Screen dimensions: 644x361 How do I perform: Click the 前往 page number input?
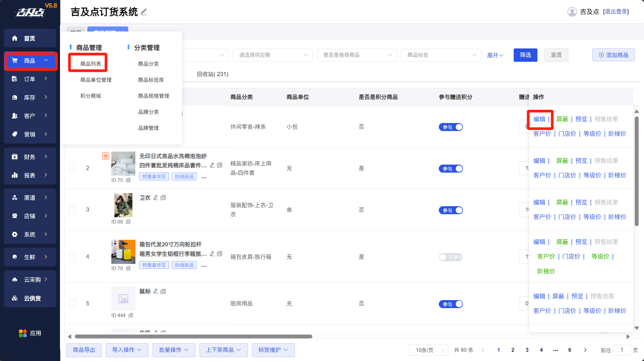(622, 350)
